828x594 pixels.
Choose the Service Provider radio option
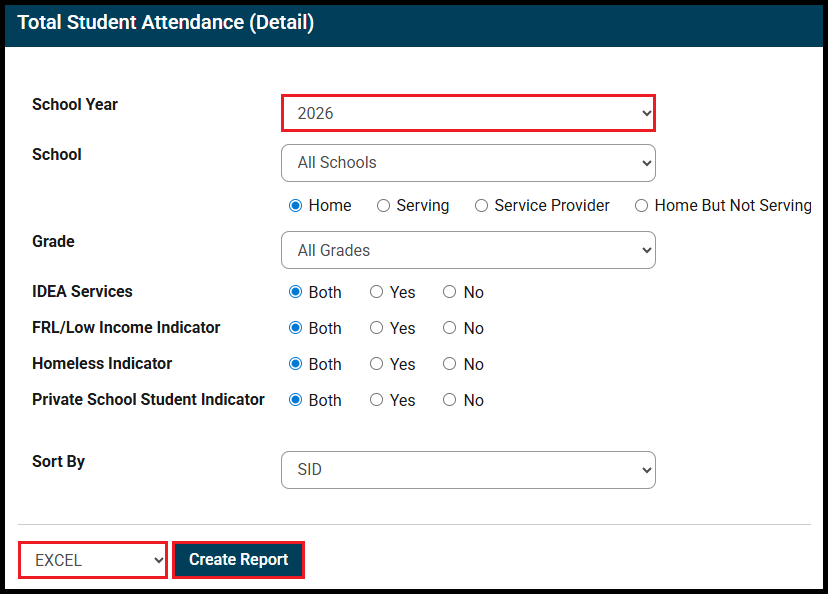(x=482, y=206)
